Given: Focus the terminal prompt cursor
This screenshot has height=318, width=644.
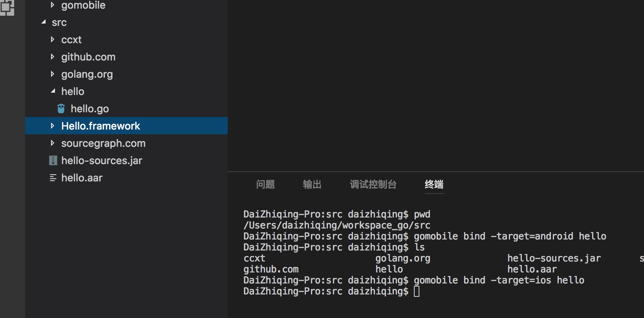Looking at the screenshot, I should (417, 291).
